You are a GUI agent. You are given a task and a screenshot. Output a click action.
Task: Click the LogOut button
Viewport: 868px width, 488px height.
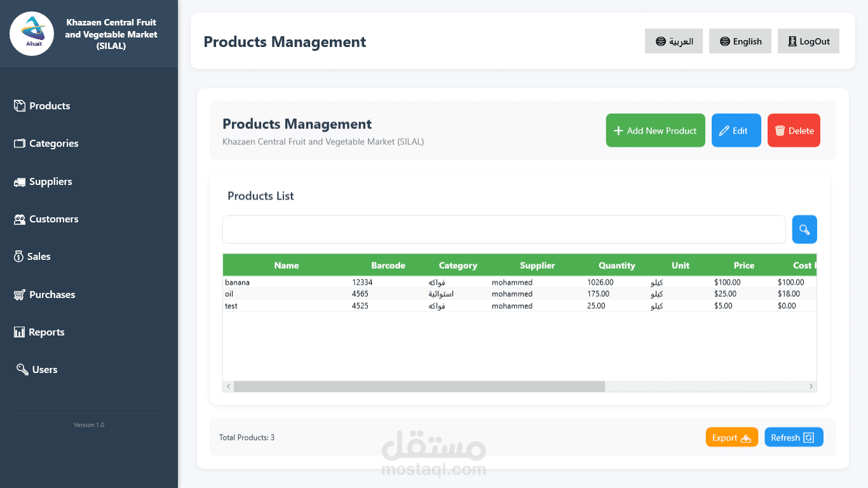click(x=808, y=41)
